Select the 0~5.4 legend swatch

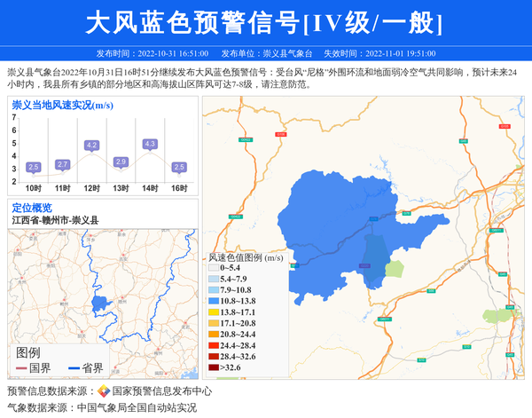pos(213,267)
